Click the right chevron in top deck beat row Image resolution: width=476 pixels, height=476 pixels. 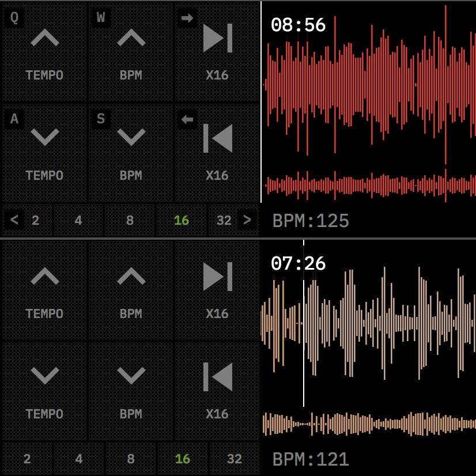click(247, 220)
